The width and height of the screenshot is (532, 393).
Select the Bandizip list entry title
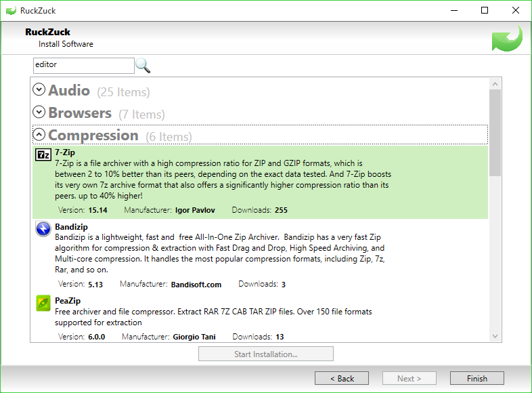(71, 226)
